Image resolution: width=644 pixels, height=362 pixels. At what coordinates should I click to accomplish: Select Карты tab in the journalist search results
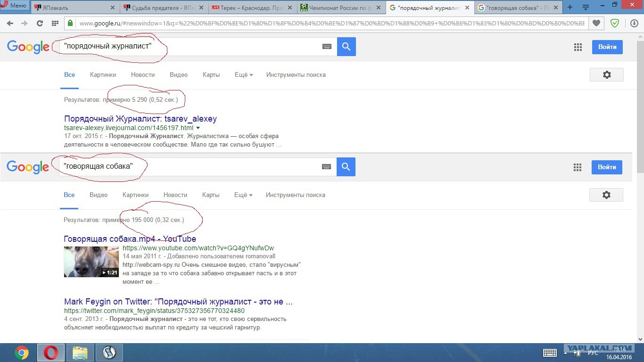[211, 74]
